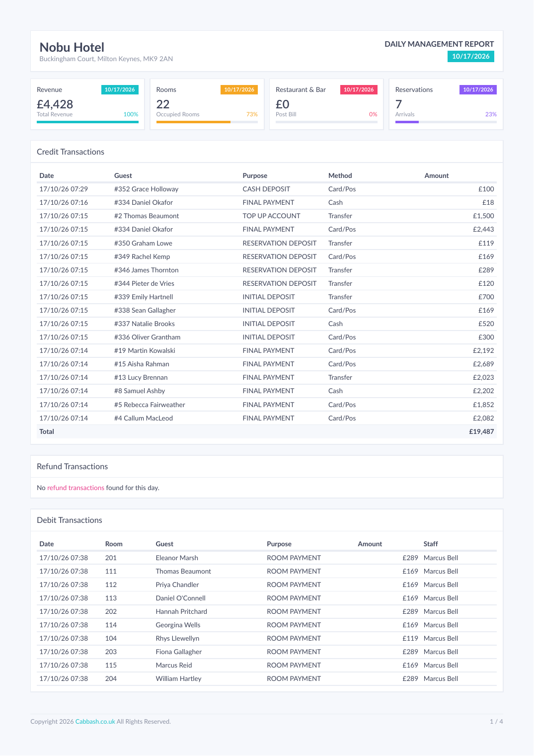Click the £19,487 credit total

pos(481,432)
